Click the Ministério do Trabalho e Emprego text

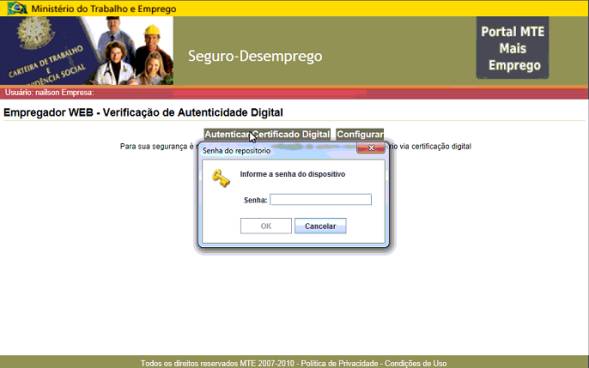[x=104, y=8]
